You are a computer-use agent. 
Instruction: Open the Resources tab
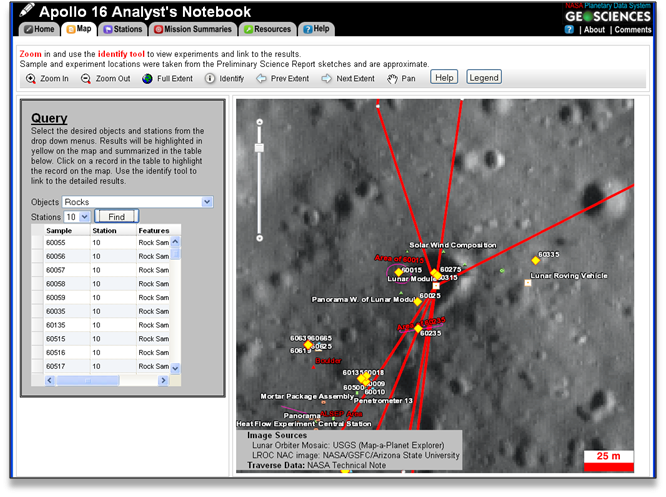point(267,29)
